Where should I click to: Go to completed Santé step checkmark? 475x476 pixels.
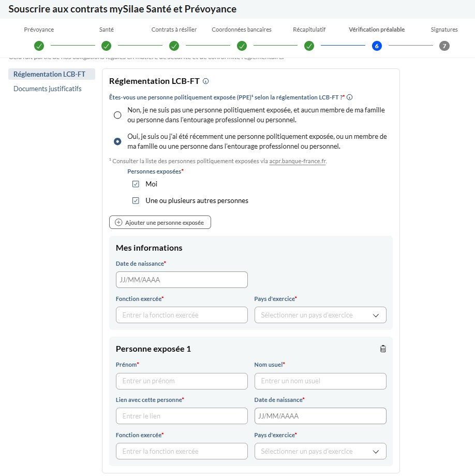coord(106,46)
